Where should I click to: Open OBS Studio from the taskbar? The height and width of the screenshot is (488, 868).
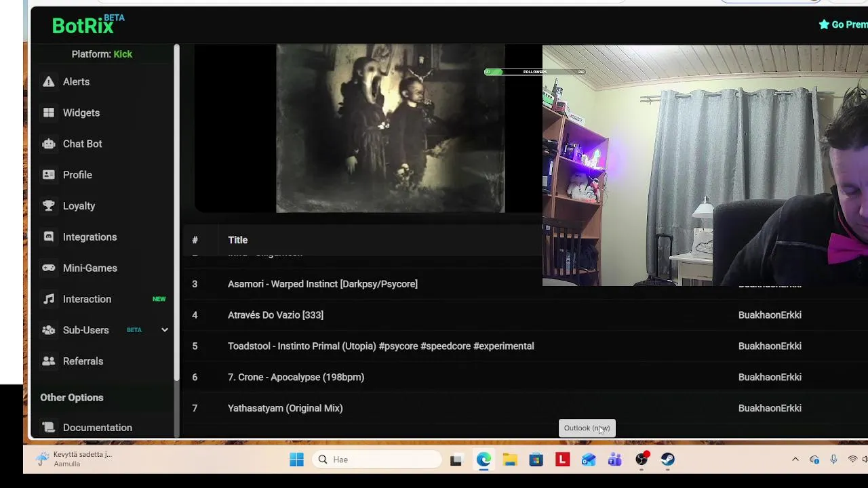tap(642, 460)
